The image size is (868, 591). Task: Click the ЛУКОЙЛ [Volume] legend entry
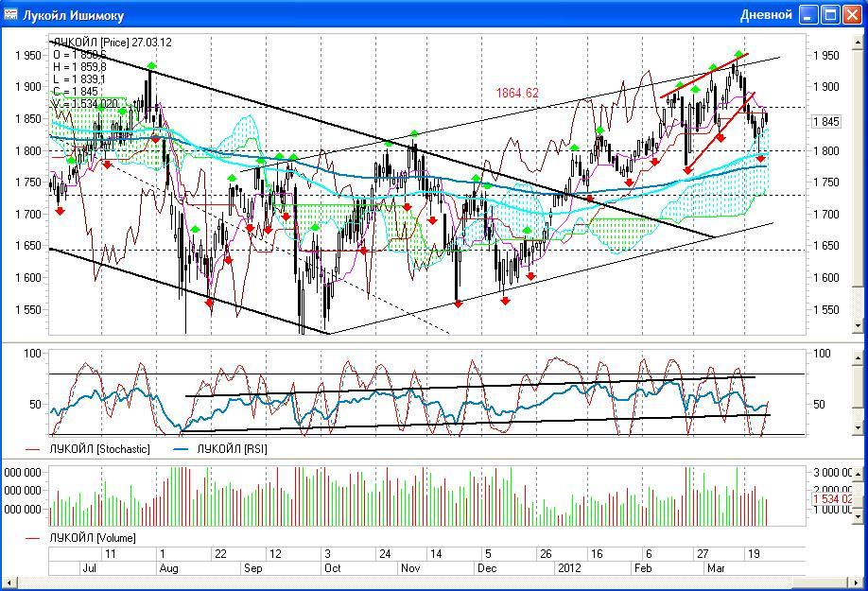pyautogui.click(x=93, y=538)
